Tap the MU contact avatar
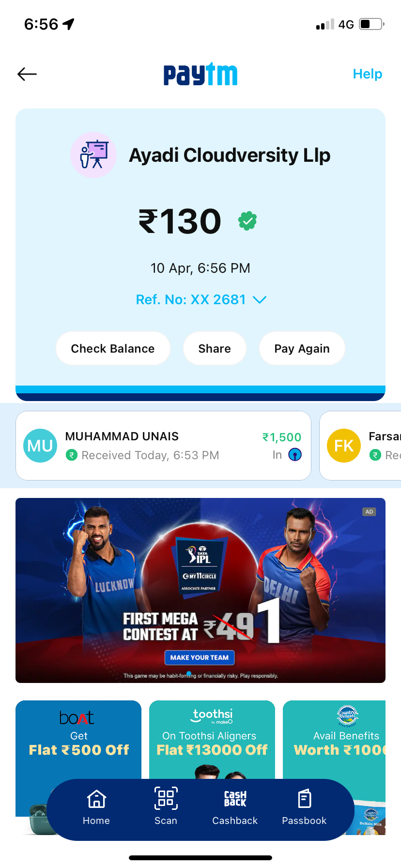 point(40,446)
